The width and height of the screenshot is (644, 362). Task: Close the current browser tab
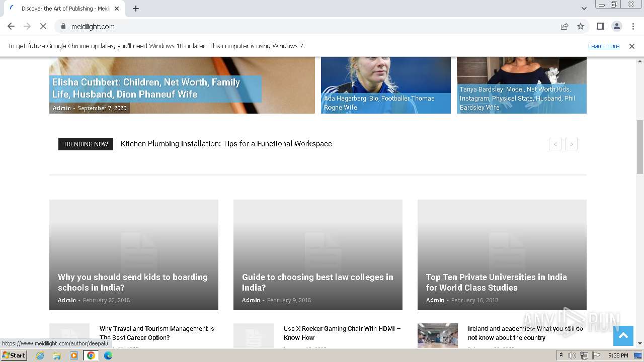click(117, 9)
